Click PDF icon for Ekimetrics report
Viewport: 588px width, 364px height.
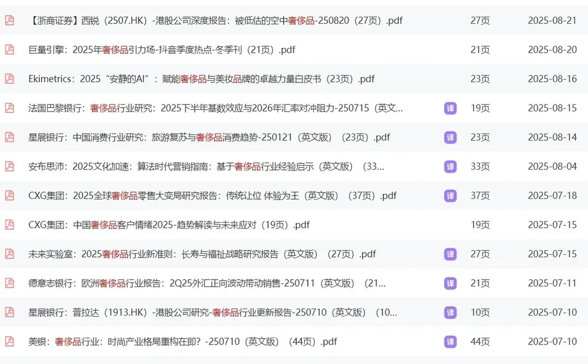(x=9, y=79)
